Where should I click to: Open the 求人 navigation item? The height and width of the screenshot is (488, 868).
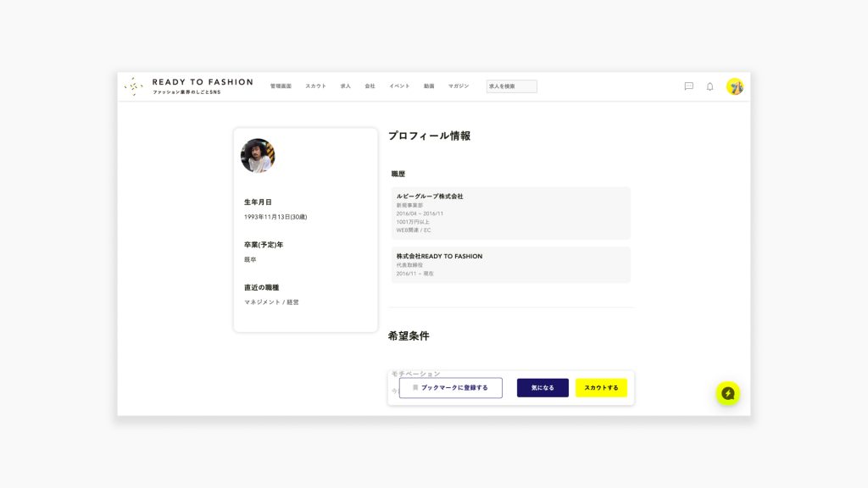(345, 86)
